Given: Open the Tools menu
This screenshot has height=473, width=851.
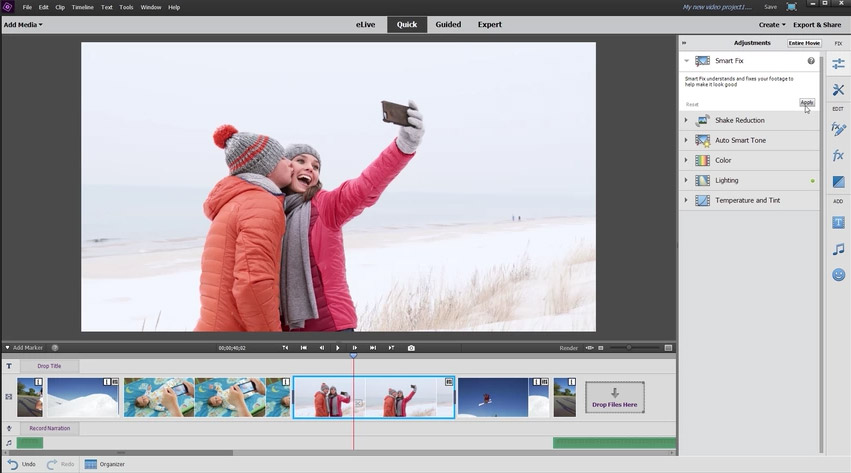Looking at the screenshot, I should (126, 8).
